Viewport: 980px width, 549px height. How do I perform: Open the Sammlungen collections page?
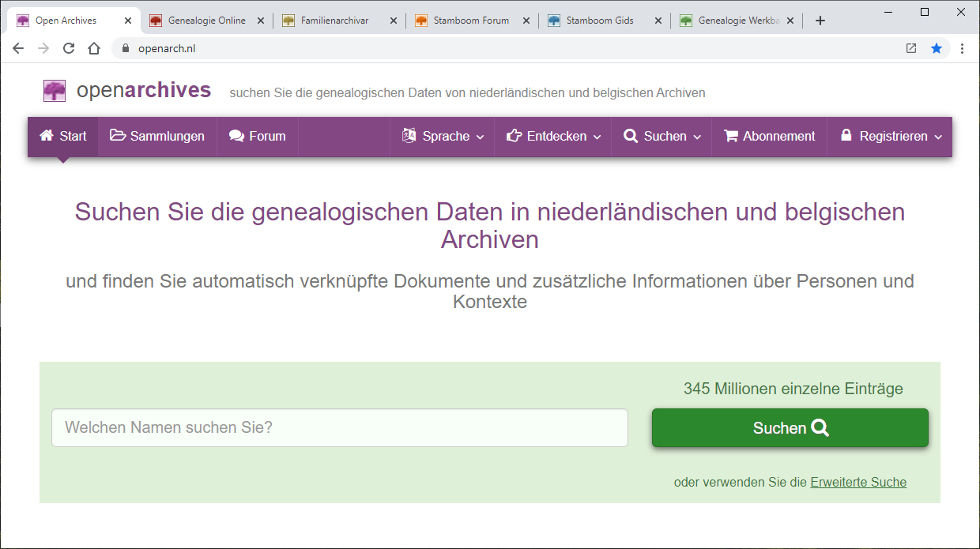pos(157,136)
